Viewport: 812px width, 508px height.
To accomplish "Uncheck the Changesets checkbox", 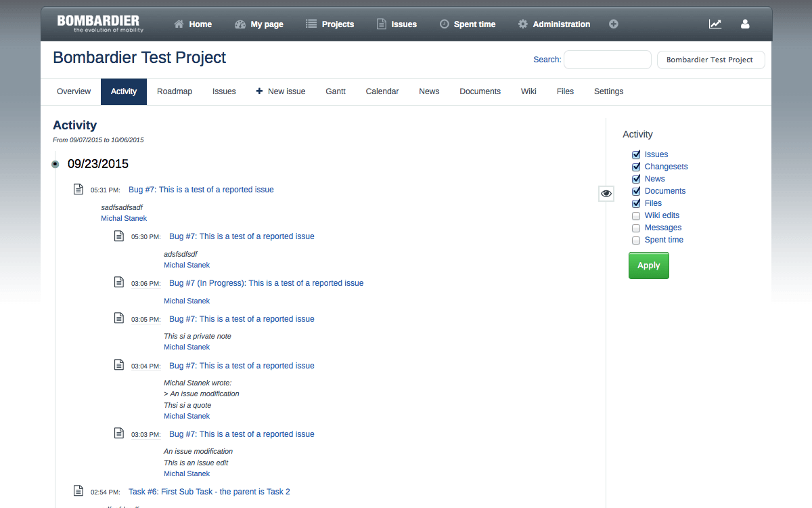I will pyautogui.click(x=636, y=167).
